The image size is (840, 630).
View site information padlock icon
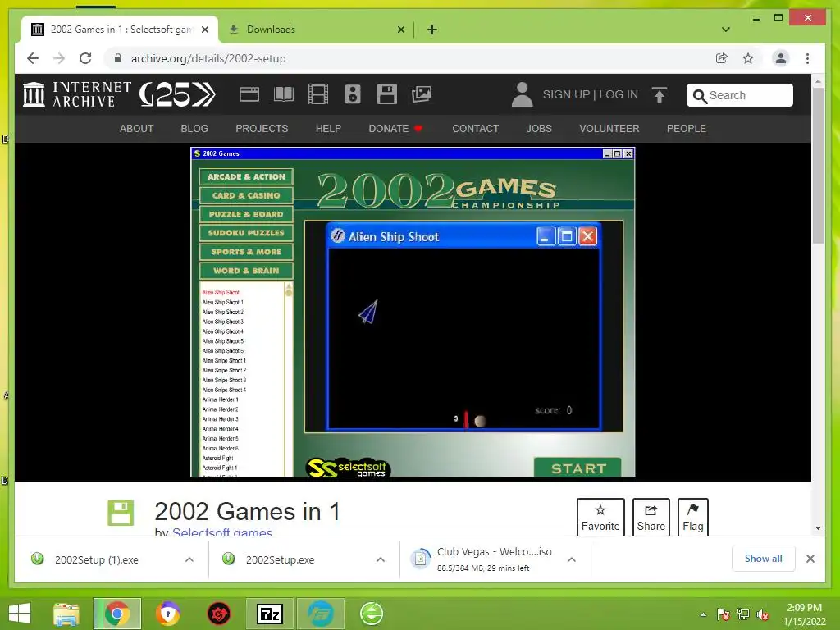[118, 58]
